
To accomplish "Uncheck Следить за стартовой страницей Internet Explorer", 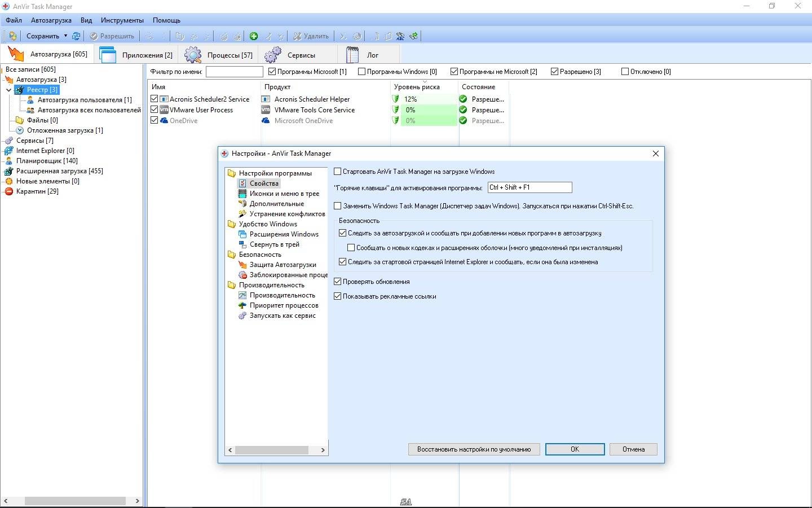I will tap(342, 262).
